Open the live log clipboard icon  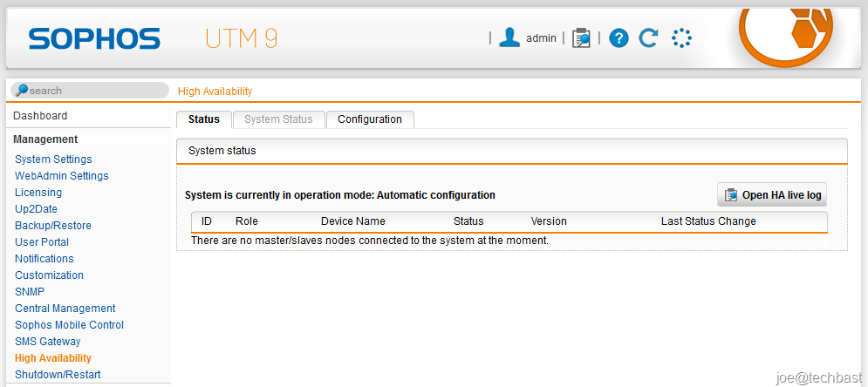[581, 38]
